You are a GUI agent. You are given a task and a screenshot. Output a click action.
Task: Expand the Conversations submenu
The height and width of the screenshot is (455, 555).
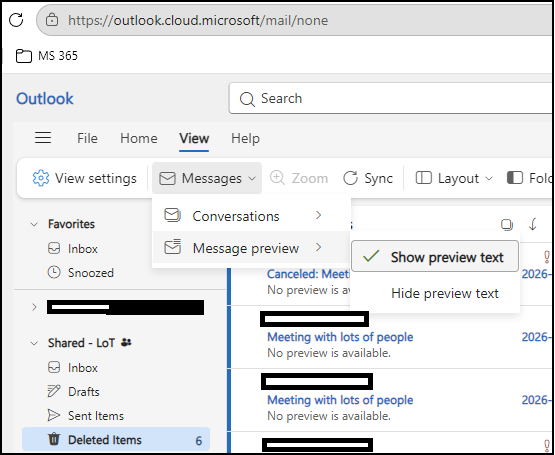[252, 216]
